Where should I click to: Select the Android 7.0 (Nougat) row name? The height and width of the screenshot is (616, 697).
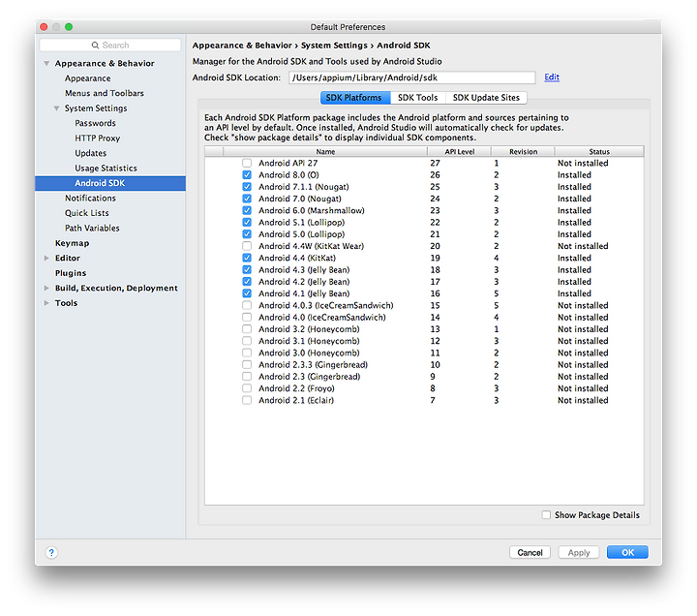(300, 199)
